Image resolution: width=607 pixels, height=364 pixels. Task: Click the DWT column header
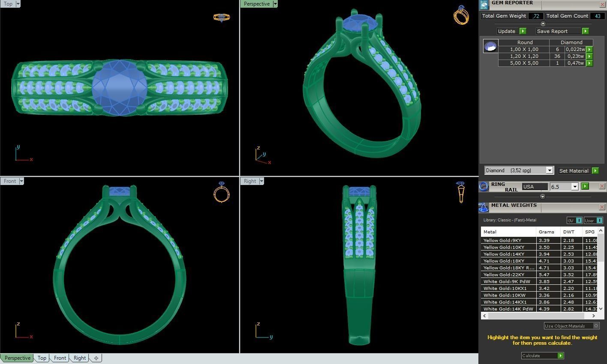click(571, 232)
